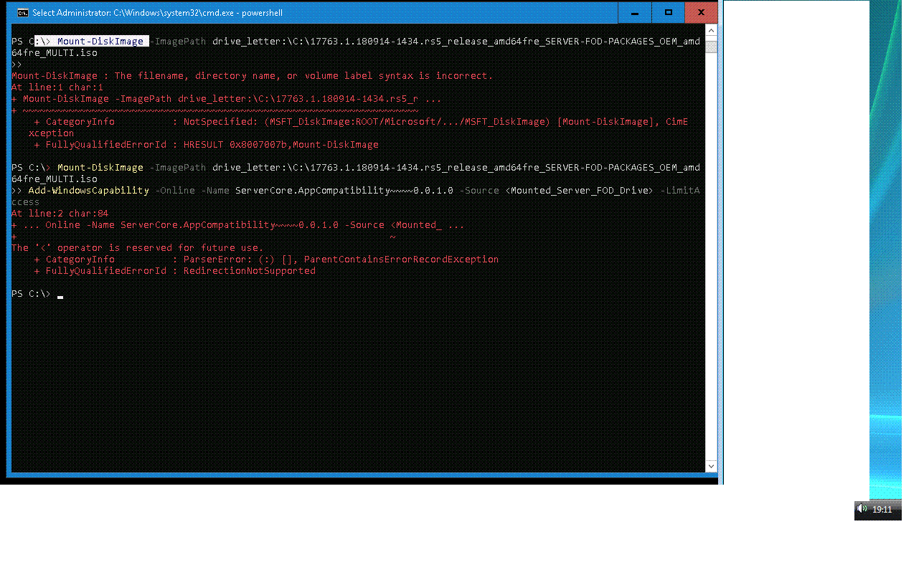The image size is (924, 585).
Task: Click the empty console scrollbar track
Action: click(711, 251)
